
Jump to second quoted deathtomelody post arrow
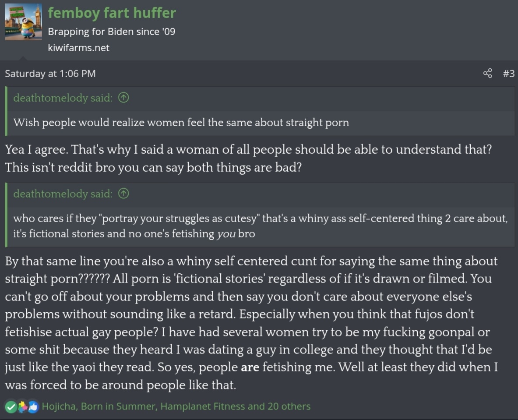point(123,193)
